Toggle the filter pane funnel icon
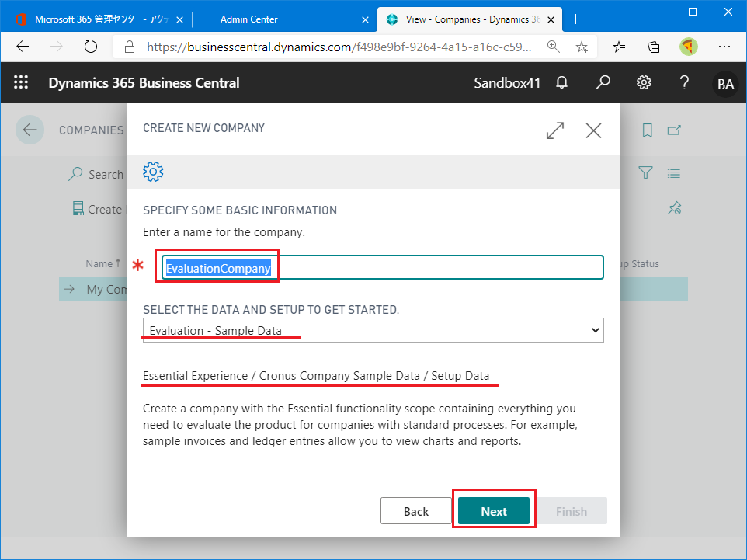Viewport: 747px width, 560px height. (645, 172)
